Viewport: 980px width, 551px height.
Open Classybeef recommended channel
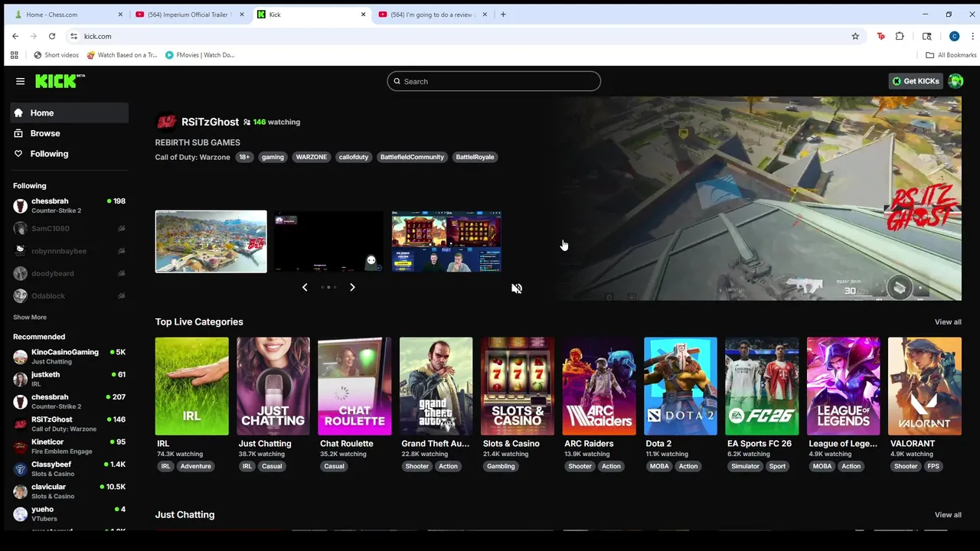click(70, 468)
